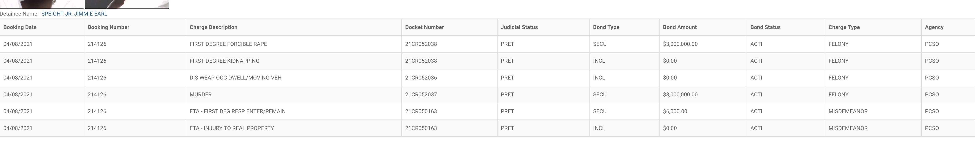
Task: Sort by Charge Description column header
Action: [x=294, y=27]
